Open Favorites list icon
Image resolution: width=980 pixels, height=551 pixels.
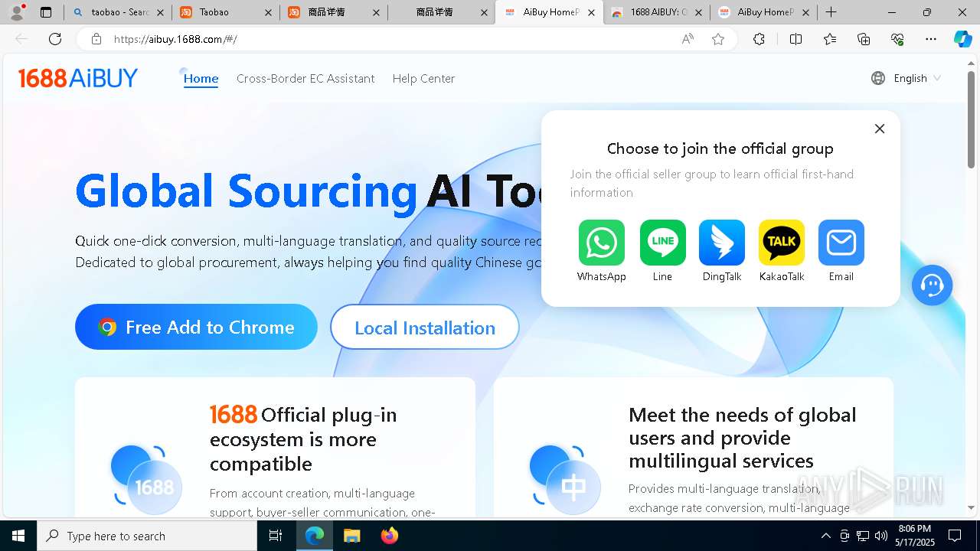(x=830, y=39)
